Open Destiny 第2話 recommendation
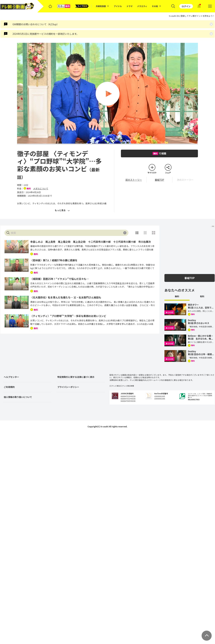215x644 pixels. click(189, 356)
